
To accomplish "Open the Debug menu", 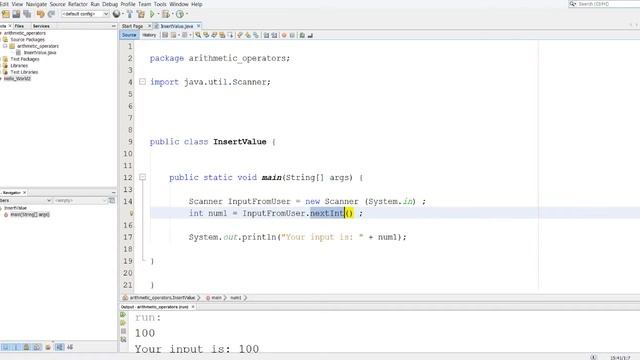I will pyautogui.click(x=110, y=4).
